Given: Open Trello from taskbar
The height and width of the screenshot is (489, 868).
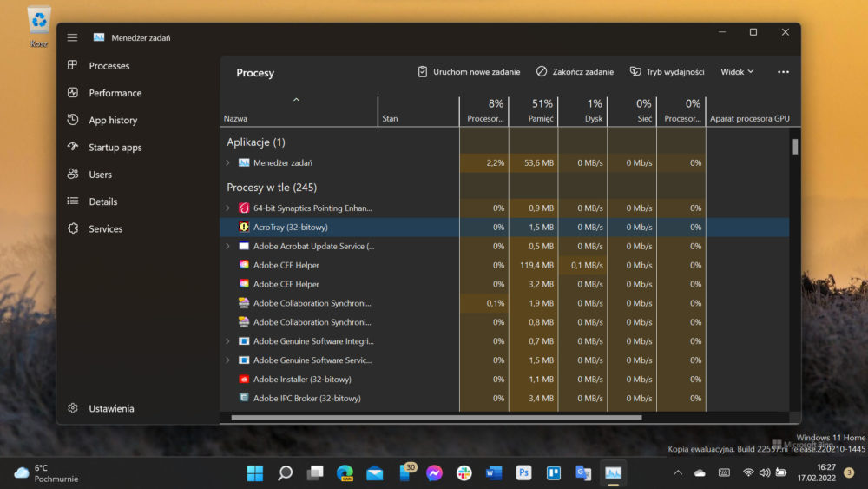Looking at the screenshot, I should [x=554, y=473].
